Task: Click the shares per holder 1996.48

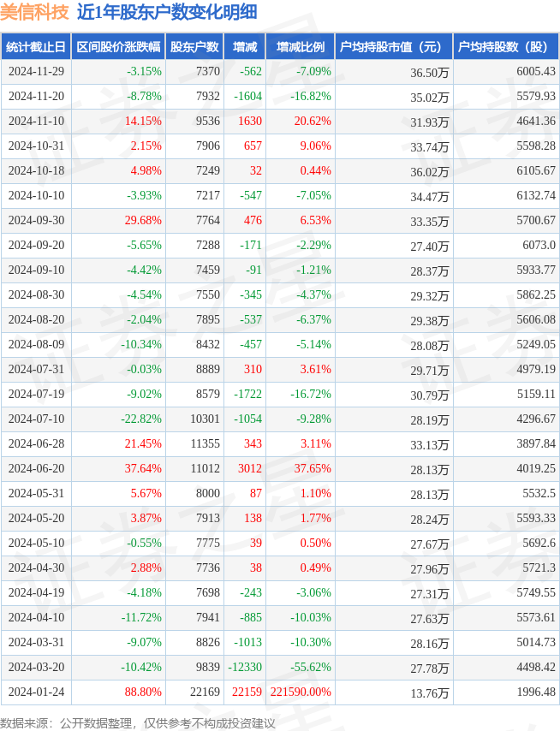Action: [x=536, y=692]
